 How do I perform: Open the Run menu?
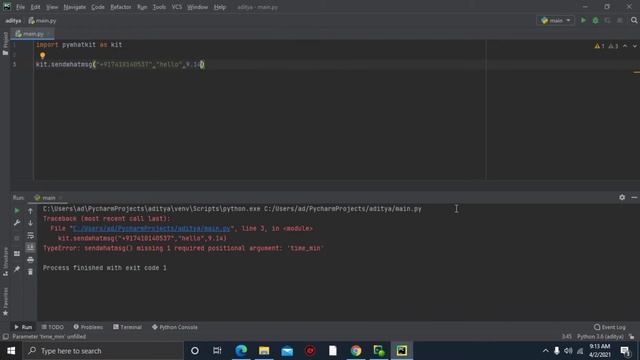coord(142,7)
